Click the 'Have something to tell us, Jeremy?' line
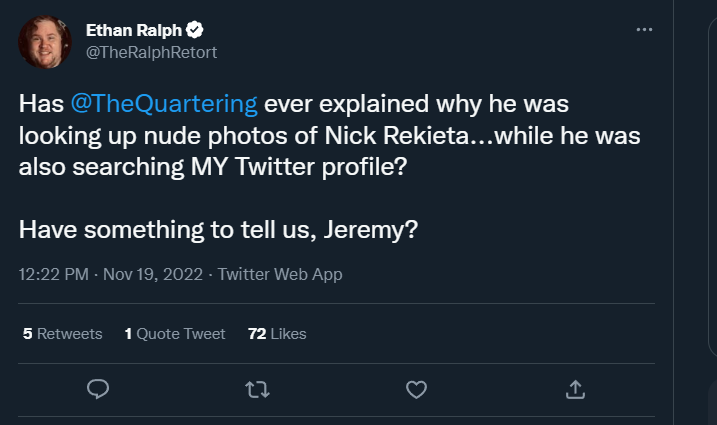717x425 pixels. pos(218,229)
